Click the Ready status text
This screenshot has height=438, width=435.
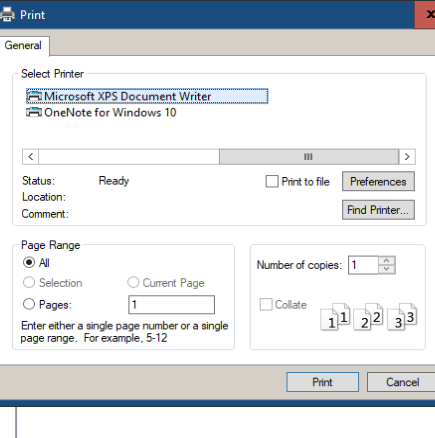[114, 181]
